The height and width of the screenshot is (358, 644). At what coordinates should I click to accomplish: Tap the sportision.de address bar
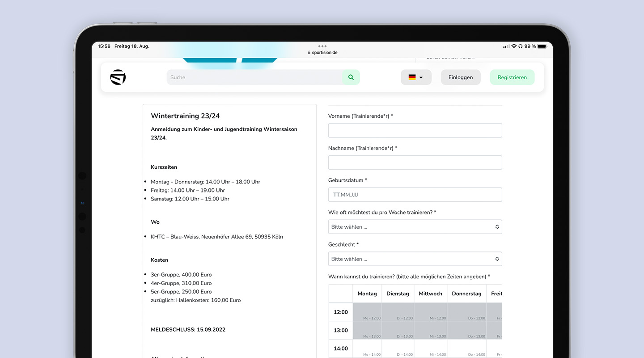pyautogui.click(x=322, y=52)
